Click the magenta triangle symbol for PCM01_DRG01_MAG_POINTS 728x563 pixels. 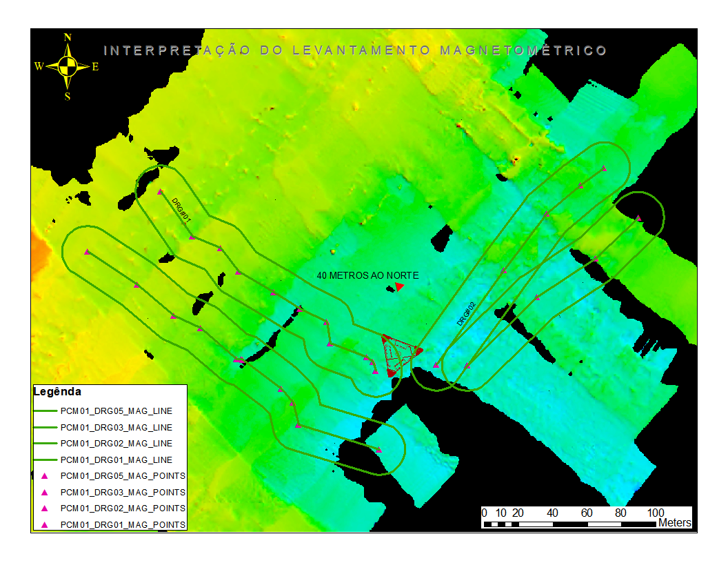pos(45,525)
